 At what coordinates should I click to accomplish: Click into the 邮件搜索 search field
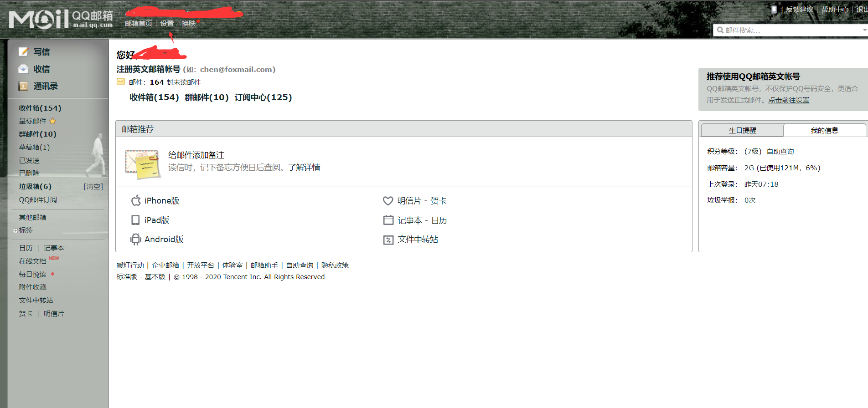(x=791, y=30)
